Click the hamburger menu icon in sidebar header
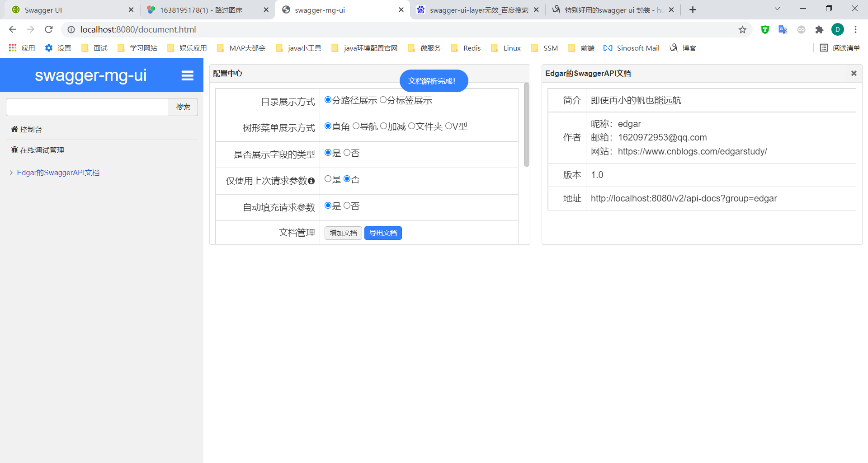 187,75
